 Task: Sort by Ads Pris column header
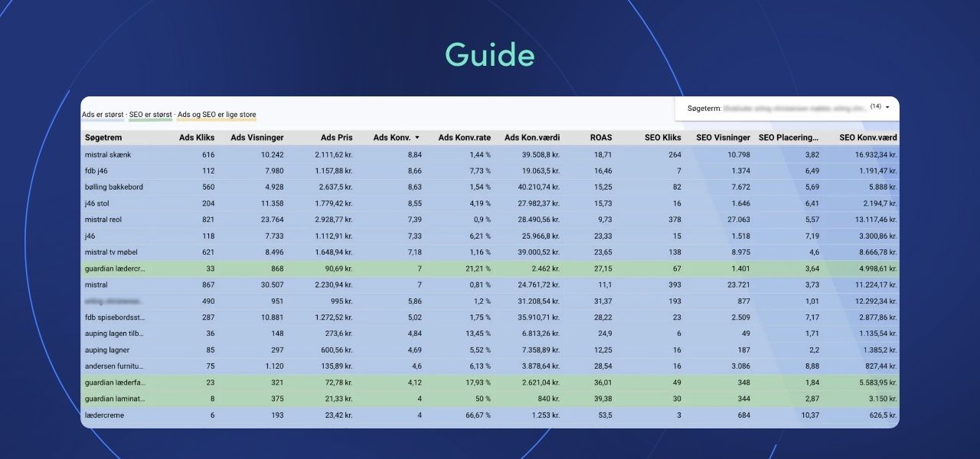point(337,138)
